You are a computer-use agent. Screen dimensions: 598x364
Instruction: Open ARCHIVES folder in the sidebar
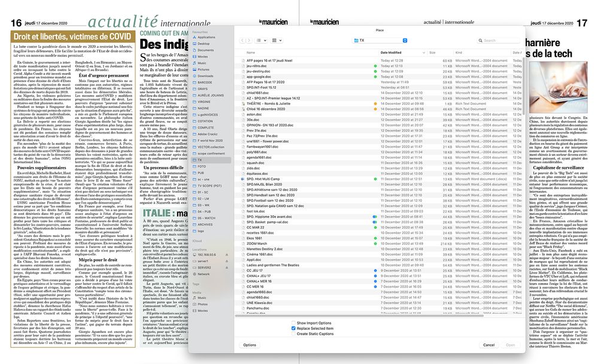tap(205, 225)
